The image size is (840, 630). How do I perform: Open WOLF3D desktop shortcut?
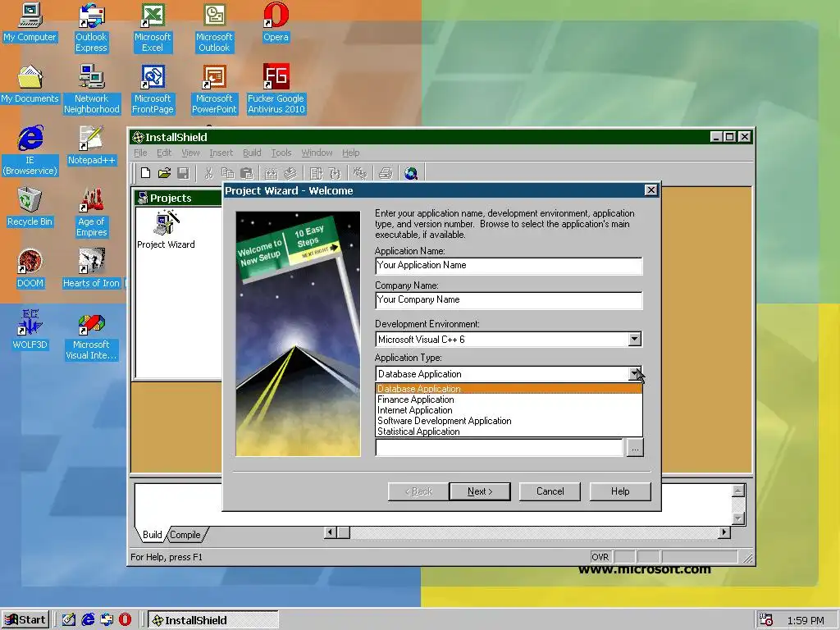coord(30,330)
